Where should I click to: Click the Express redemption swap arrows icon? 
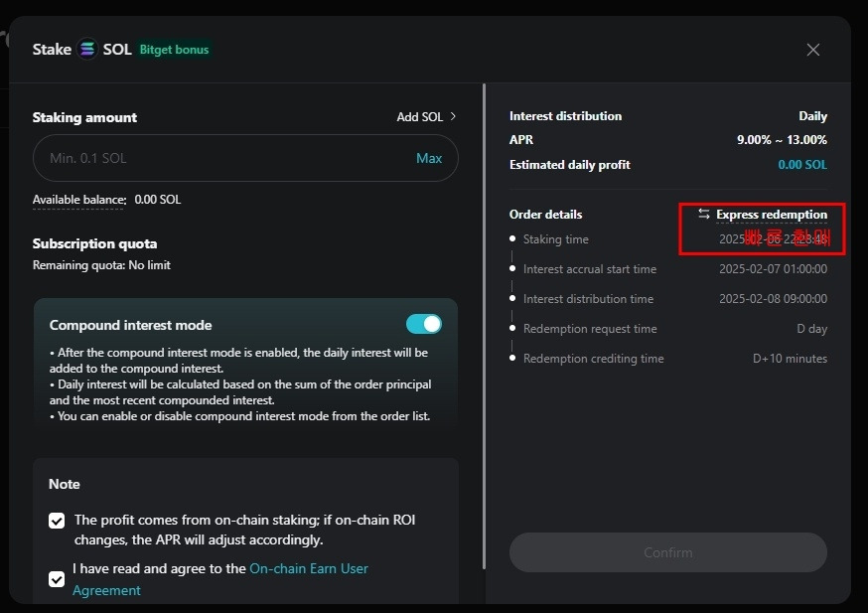(x=704, y=215)
